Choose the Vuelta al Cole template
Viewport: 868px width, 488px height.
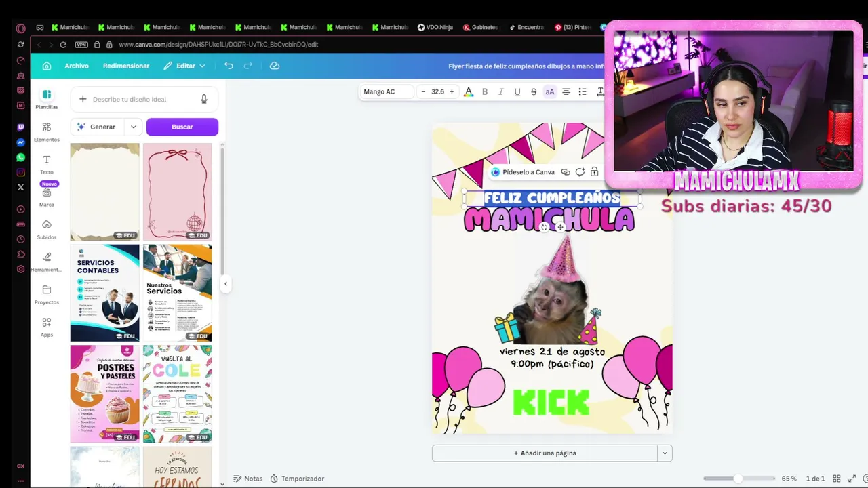(177, 394)
